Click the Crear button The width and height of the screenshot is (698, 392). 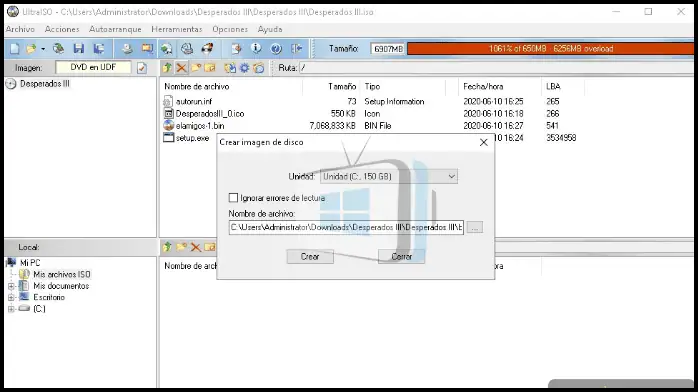point(310,257)
